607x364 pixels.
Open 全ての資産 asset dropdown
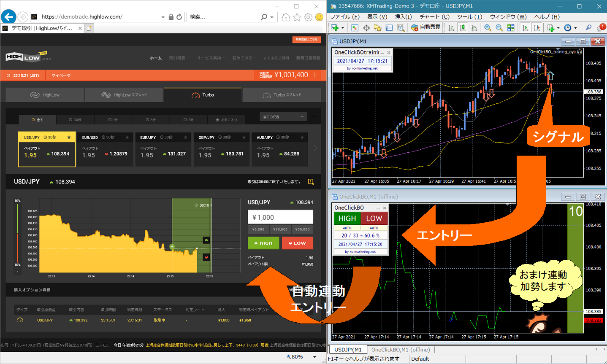(283, 117)
